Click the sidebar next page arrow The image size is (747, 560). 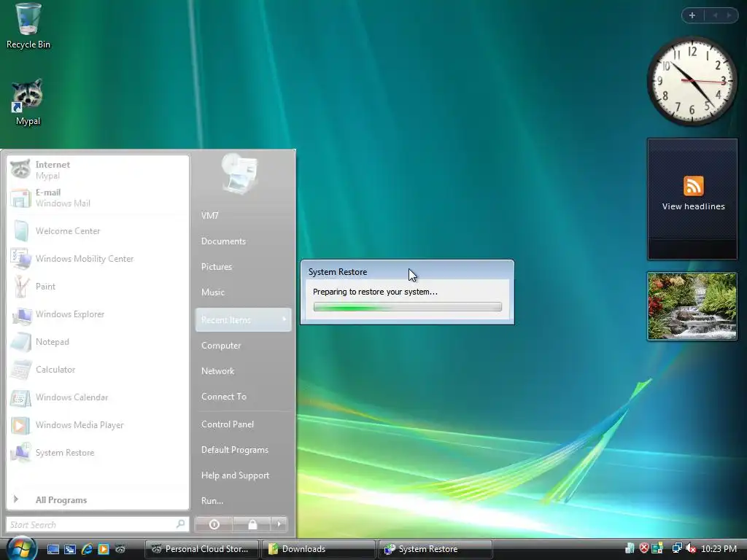729,15
